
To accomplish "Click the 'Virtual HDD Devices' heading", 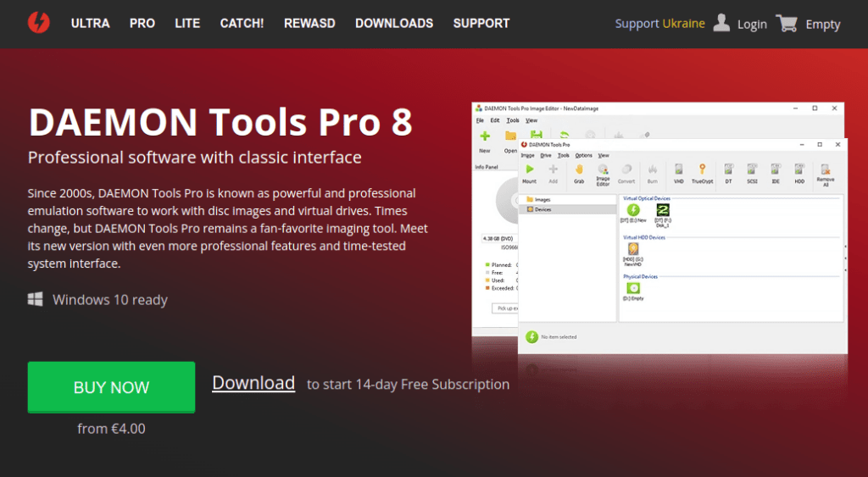I will point(644,237).
